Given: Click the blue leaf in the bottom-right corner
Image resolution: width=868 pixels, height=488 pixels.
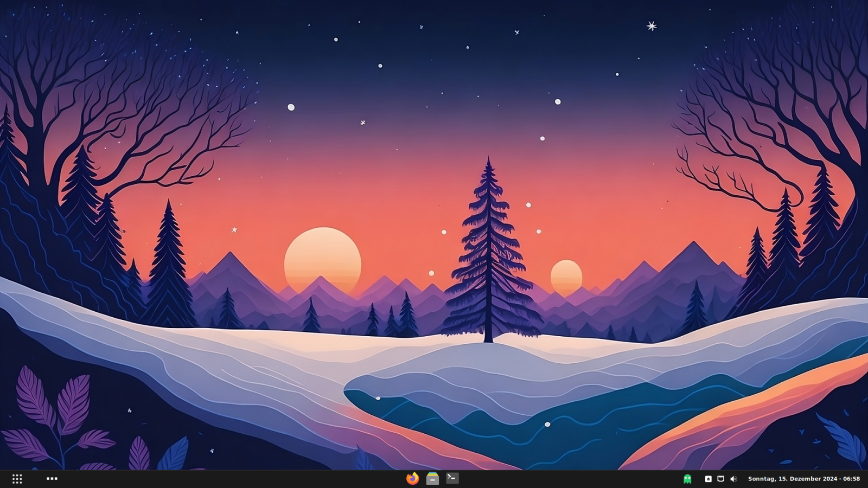Looking at the screenshot, I should click(844, 439).
